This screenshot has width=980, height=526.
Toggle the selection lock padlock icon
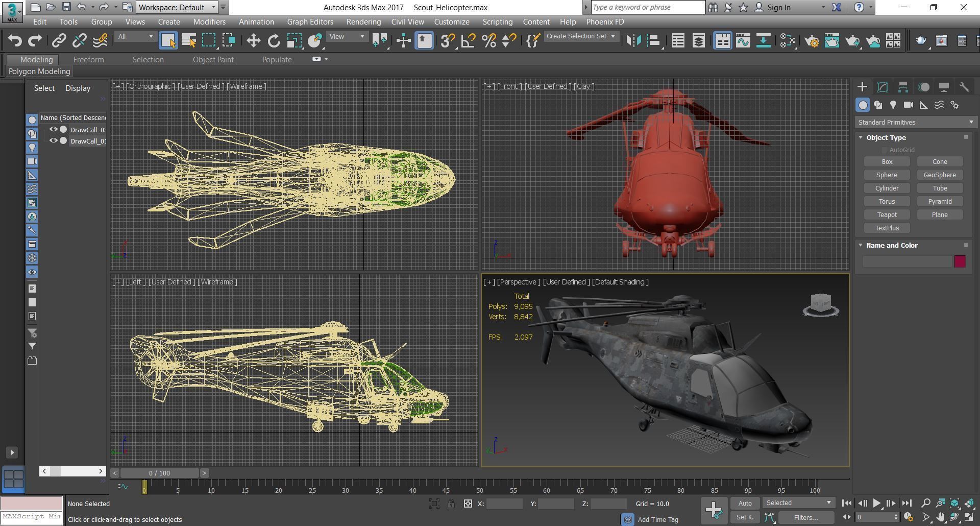click(x=451, y=504)
